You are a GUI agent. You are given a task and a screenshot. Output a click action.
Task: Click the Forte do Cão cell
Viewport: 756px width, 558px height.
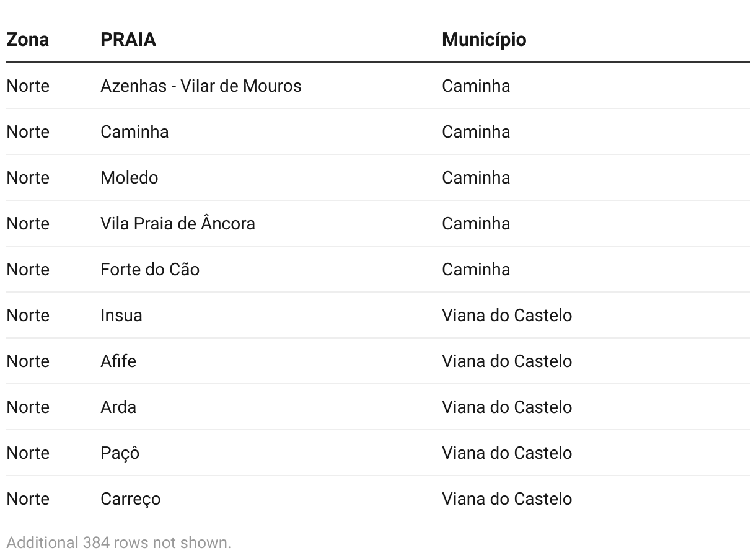(150, 269)
